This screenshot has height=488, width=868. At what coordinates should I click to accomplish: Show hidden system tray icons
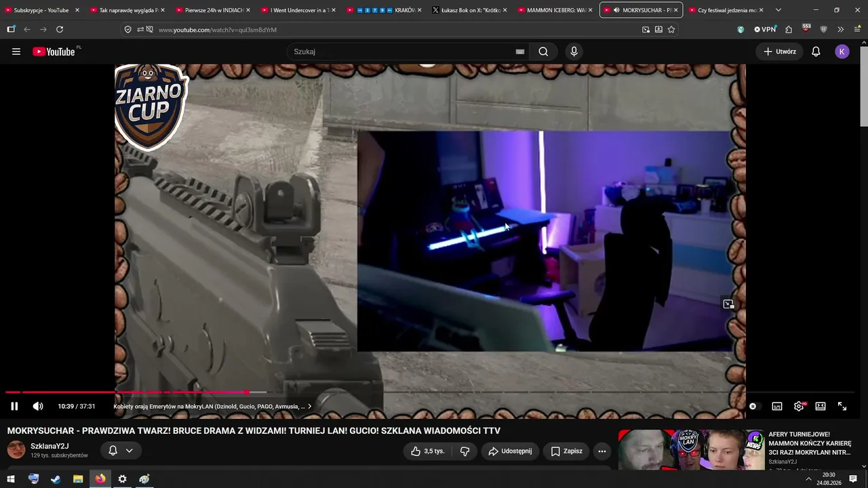[808, 479]
